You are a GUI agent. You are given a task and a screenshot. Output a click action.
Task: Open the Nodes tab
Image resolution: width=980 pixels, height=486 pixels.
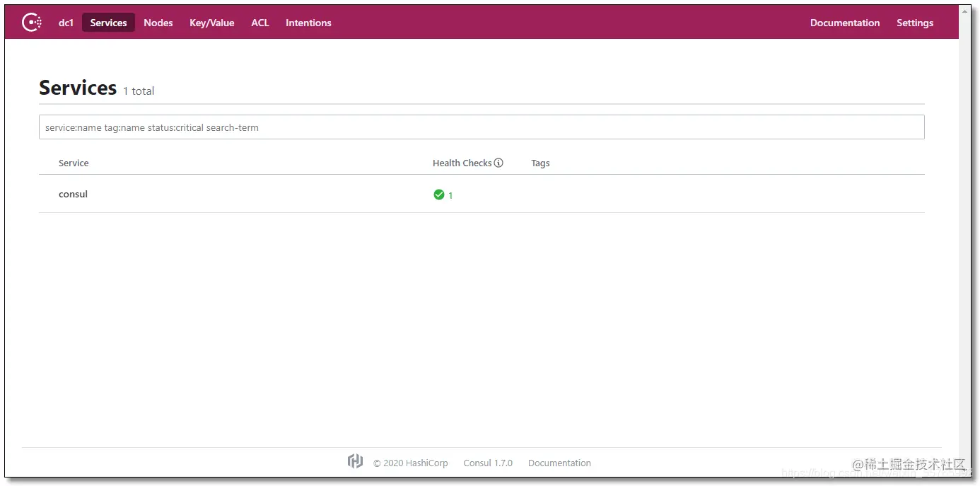[158, 23]
